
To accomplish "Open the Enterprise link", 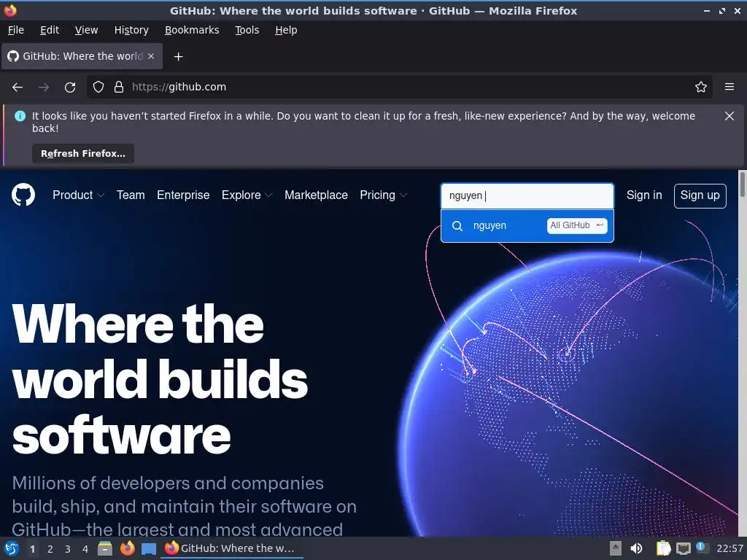I will 183,195.
